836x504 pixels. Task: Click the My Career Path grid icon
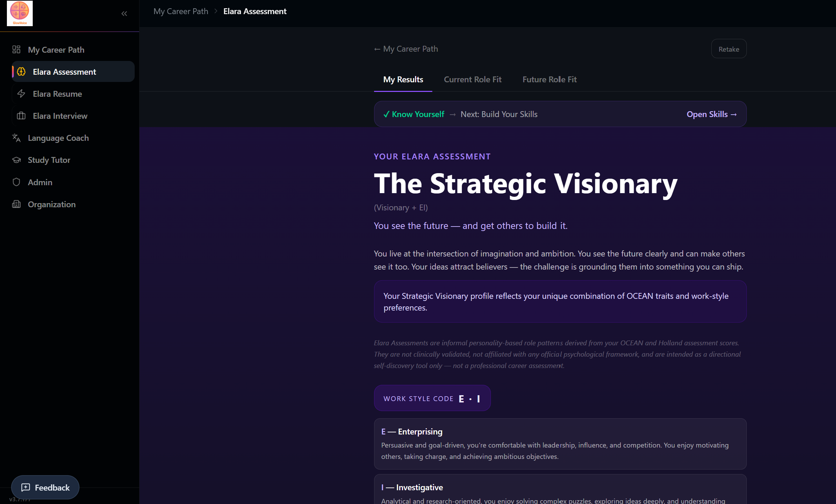[x=16, y=50]
